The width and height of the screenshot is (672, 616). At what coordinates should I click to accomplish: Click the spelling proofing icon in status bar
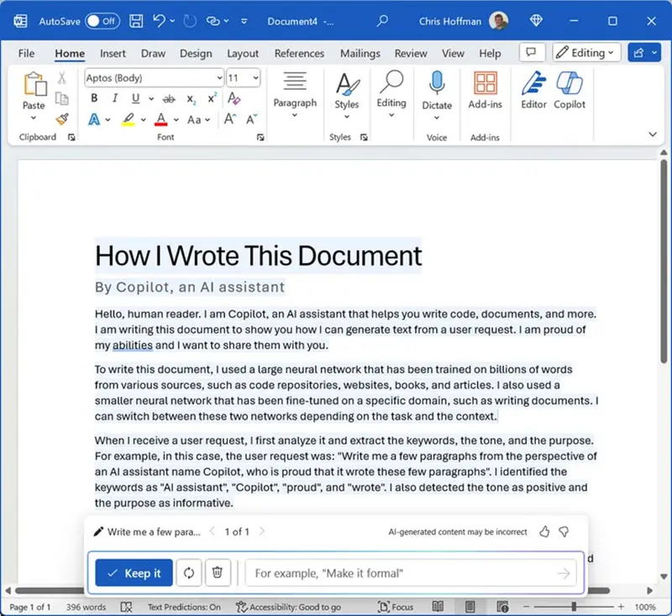click(127, 607)
